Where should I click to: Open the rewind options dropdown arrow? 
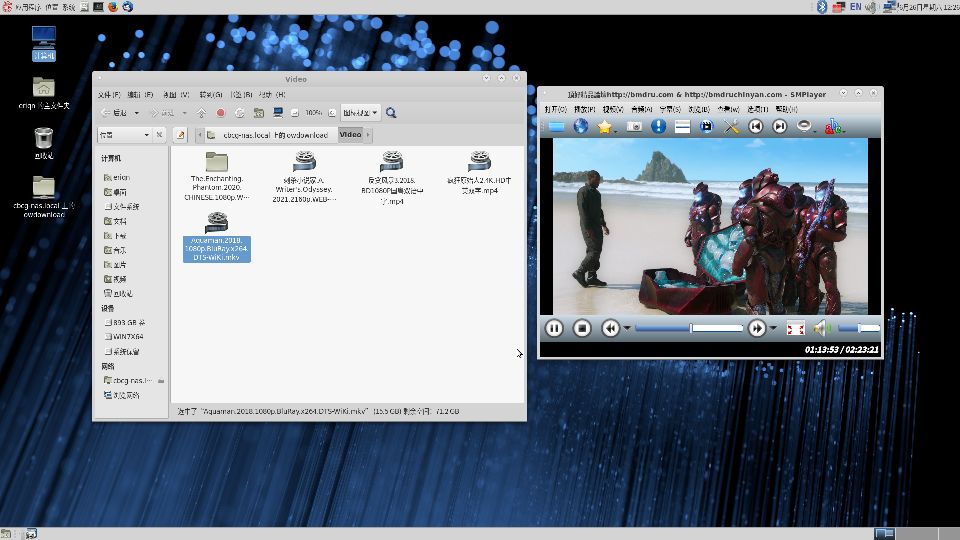tap(627, 329)
